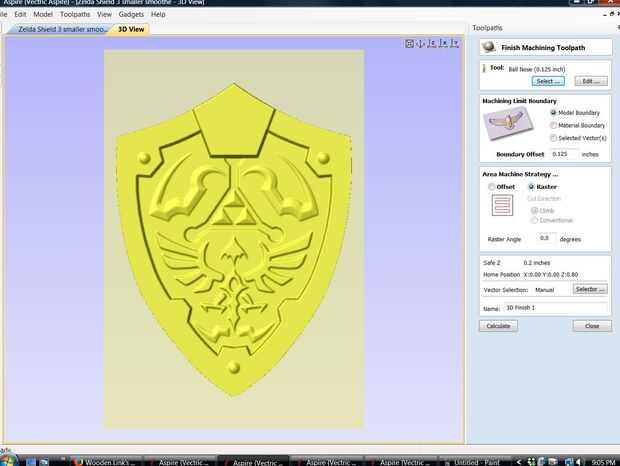Click the boxed view icon in 3D view toolbar
The width and height of the screenshot is (620, 466).
coord(409,43)
